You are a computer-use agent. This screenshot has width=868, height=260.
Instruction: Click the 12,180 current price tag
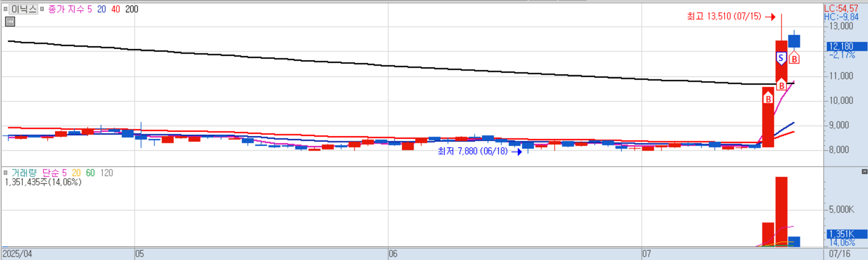point(847,46)
